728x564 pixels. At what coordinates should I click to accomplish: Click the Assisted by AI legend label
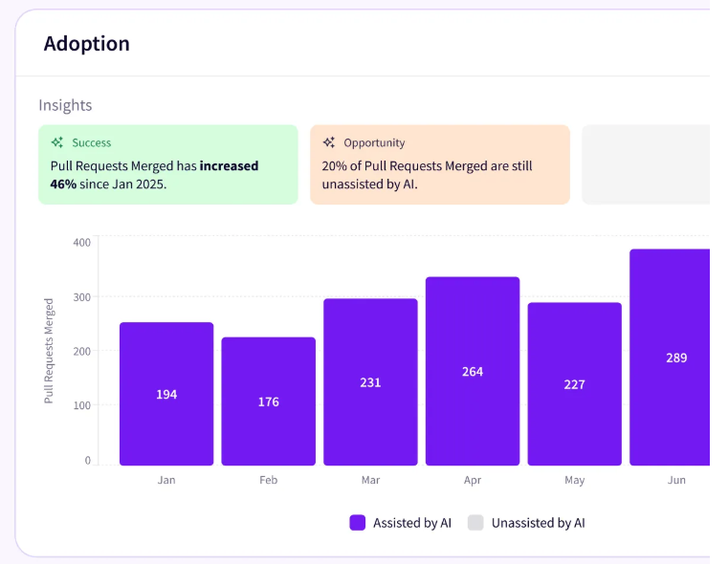pos(412,523)
